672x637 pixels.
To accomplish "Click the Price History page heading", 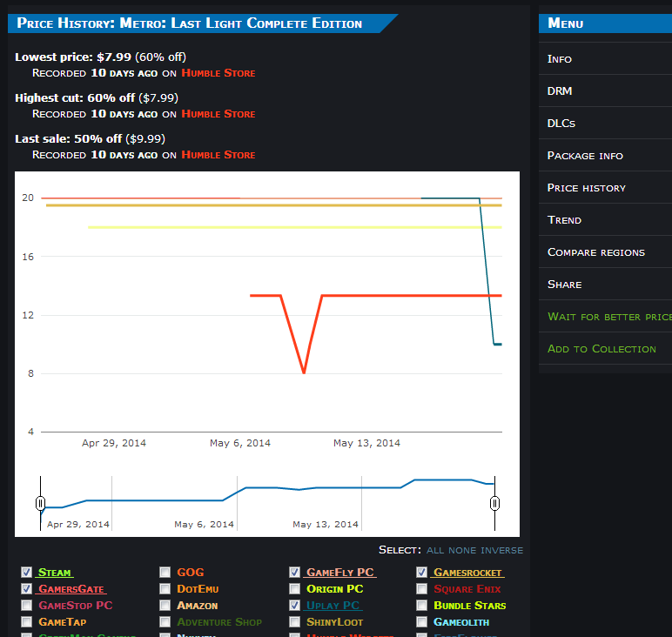I will [190, 23].
